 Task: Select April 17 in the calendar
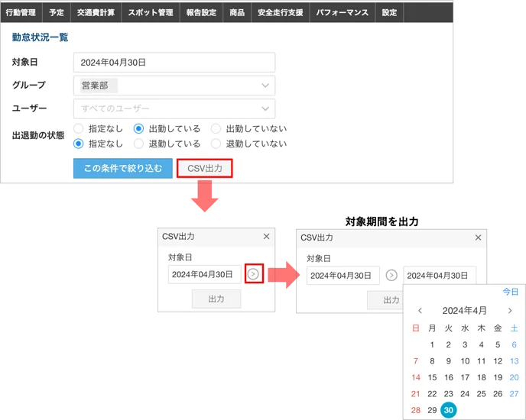coord(465,377)
